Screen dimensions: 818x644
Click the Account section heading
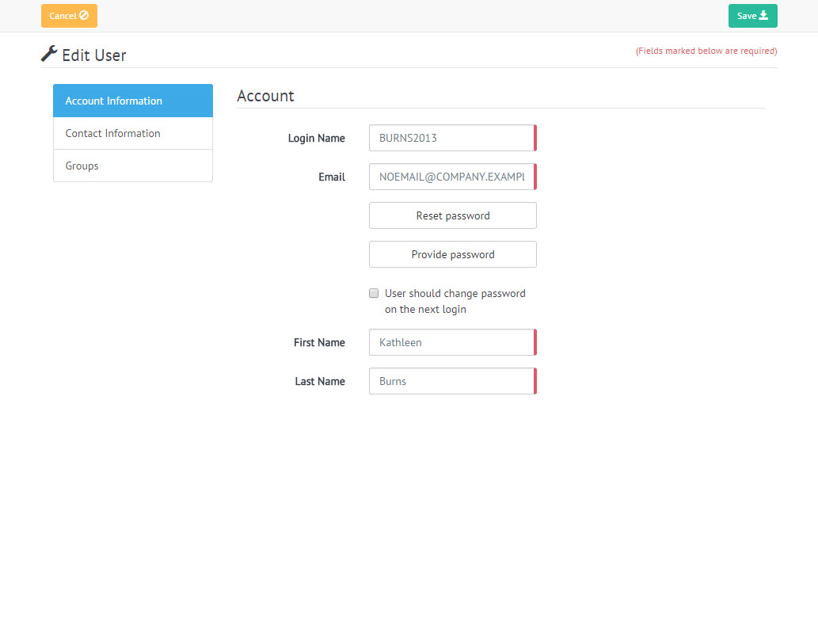(x=265, y=96)
